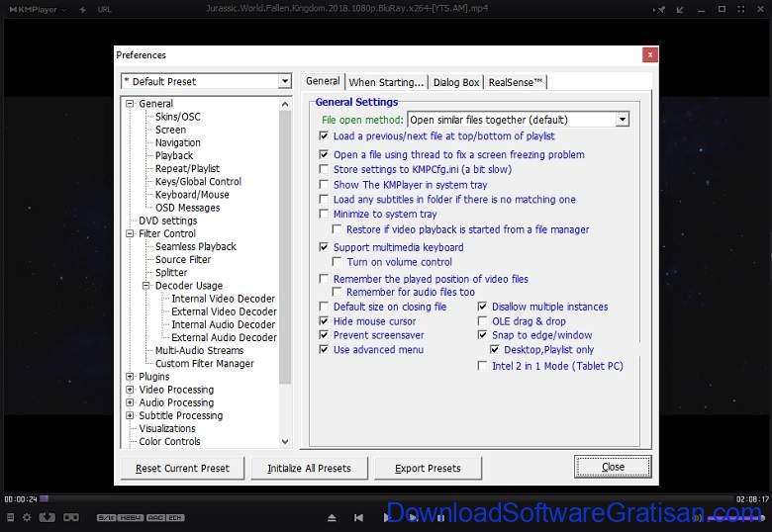The image size is (772, 532).
Task: Toggle Open a file using thread option
Action: tap(324, 155)
